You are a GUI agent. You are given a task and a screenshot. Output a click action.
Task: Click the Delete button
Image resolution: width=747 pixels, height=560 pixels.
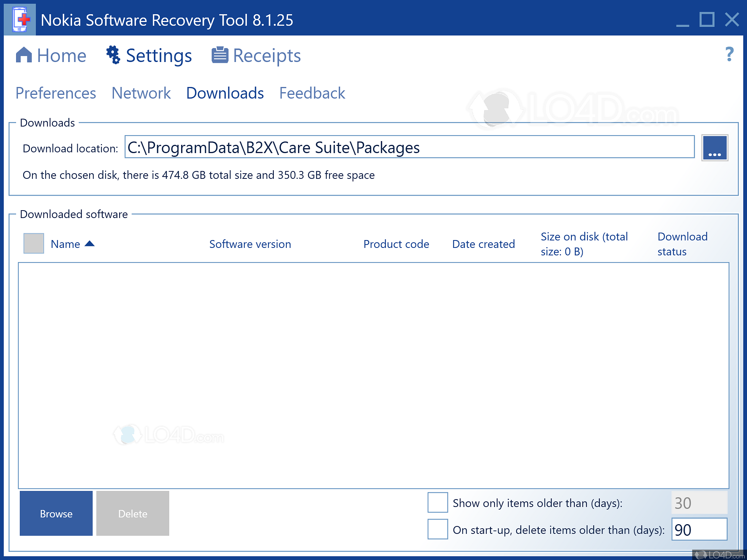[x=133, y=513]
